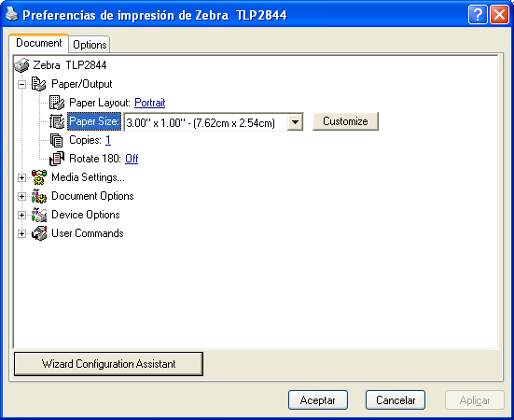This screenshot has width=514, height=420.
Task: Open the Paper Size dropdown arrow
Action: click(295, 122)
